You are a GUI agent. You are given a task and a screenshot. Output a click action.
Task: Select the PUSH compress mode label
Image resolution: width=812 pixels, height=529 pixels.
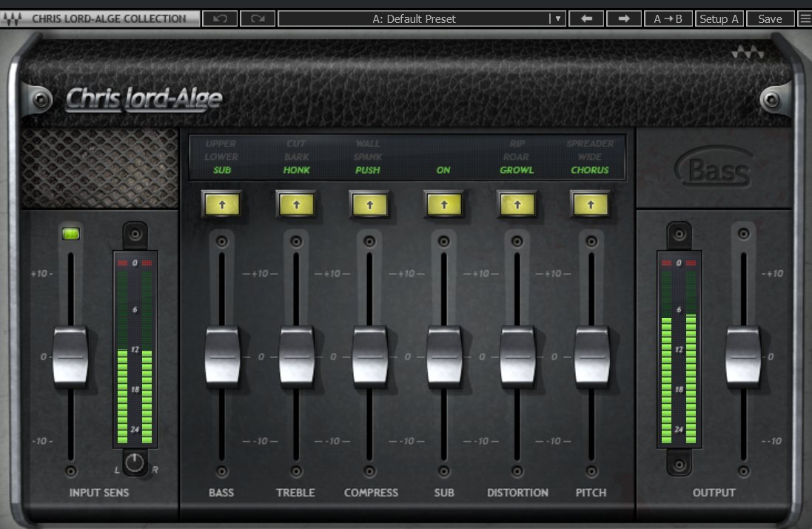[368, 169]
